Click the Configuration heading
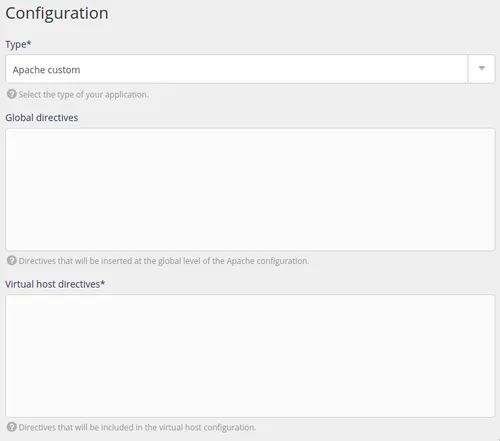 (57, 14)
